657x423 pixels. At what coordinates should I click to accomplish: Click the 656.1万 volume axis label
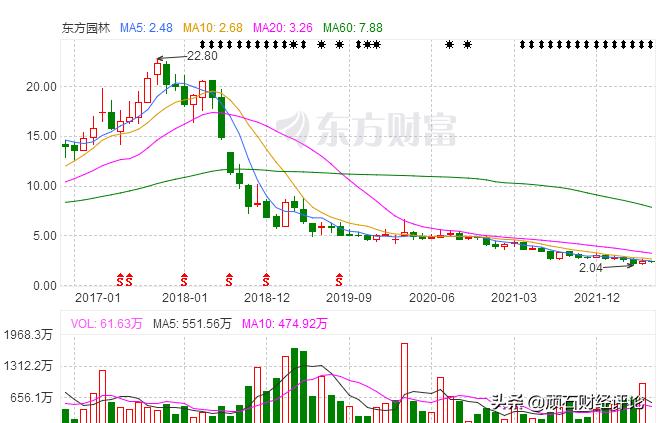pyautogui.click(x=31, y=397)
